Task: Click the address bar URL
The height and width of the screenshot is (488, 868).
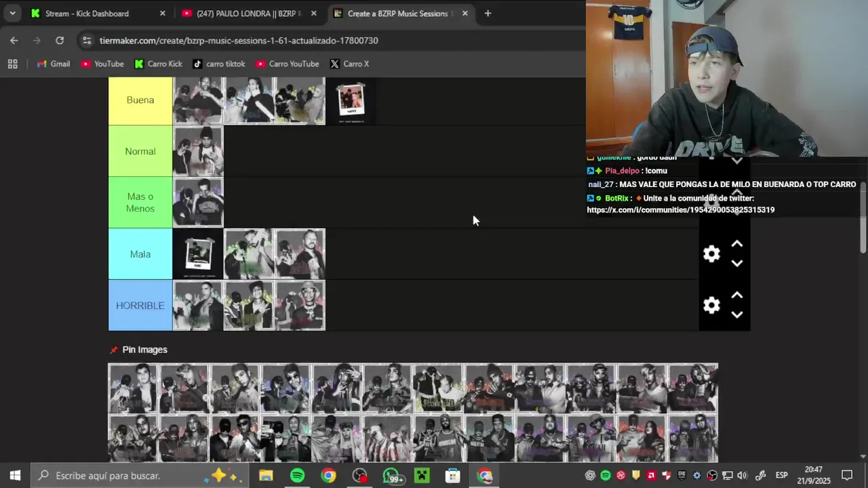Action: click(239, 41)
